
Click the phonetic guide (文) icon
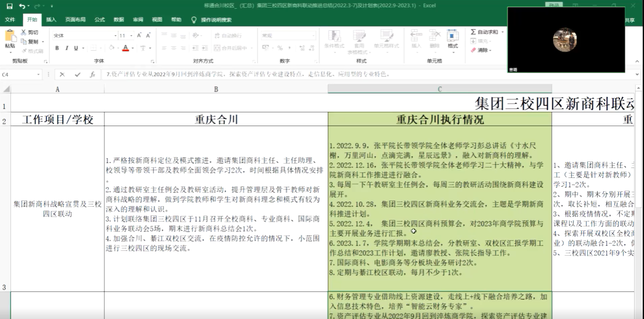[x=143, y=48]
